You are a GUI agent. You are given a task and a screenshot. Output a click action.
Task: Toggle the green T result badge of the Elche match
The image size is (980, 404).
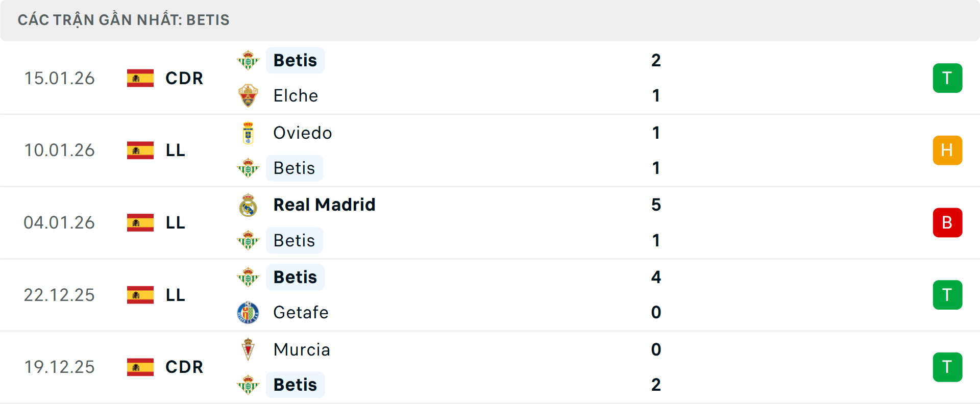point(947,78)
